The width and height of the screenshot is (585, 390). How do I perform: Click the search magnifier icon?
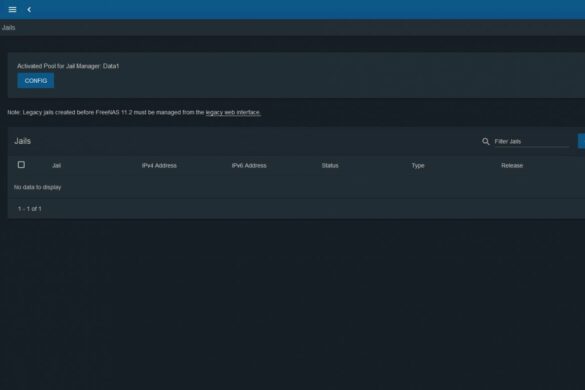click(x=485, y=141)
